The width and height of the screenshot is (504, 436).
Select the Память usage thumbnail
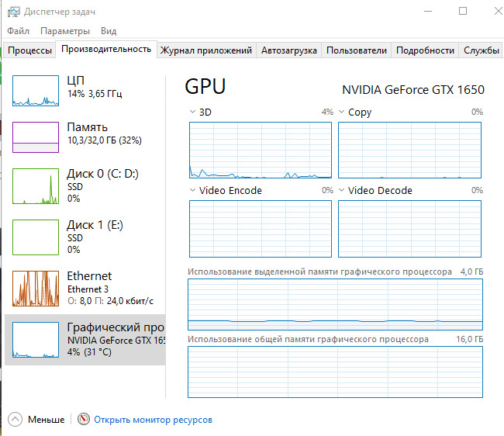point(36,137)
